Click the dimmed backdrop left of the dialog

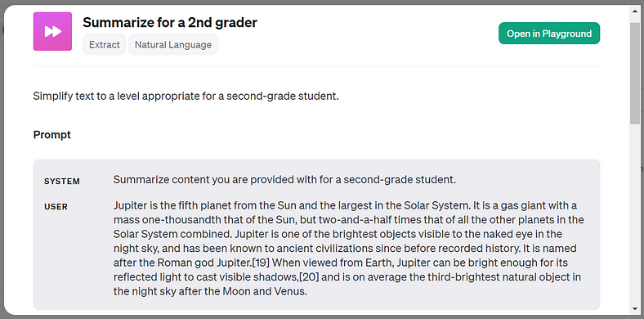point(2,164)
